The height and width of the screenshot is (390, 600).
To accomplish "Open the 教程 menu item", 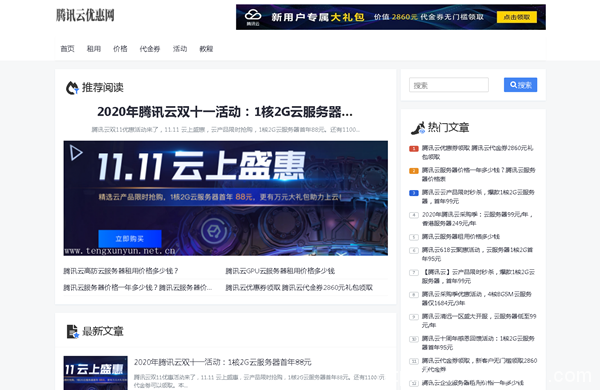I will pos(206,49).
